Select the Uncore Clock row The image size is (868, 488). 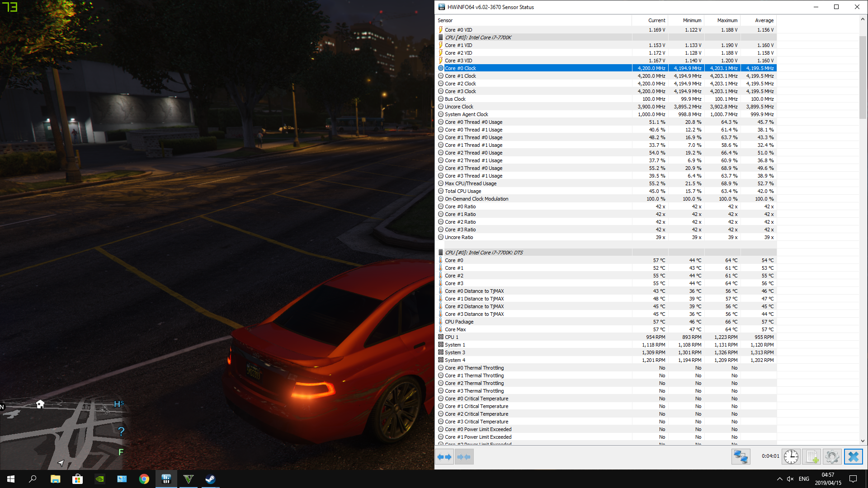tap(606, 107)
